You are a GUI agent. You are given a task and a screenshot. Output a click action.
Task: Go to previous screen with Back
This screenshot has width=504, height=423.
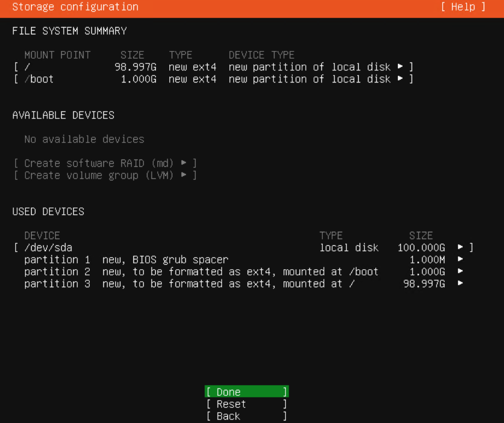tap(246, 416)
